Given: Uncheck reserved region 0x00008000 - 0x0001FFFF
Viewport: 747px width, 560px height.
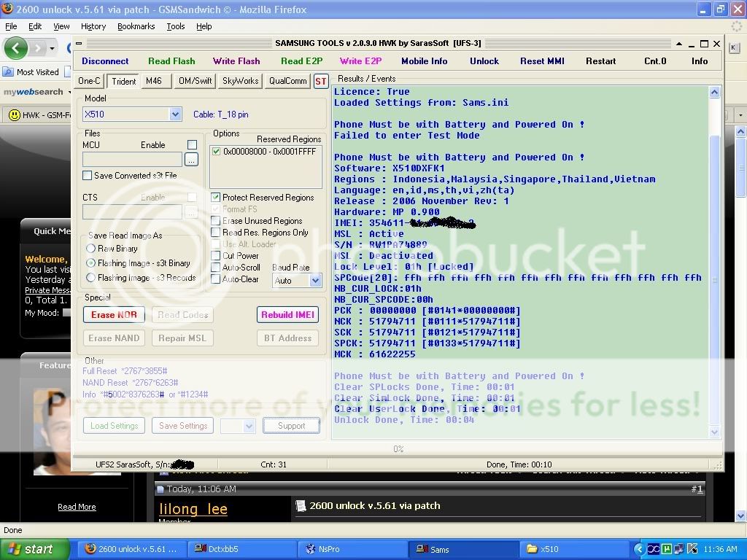Looking at the screenshot, I should coord(216,152).
